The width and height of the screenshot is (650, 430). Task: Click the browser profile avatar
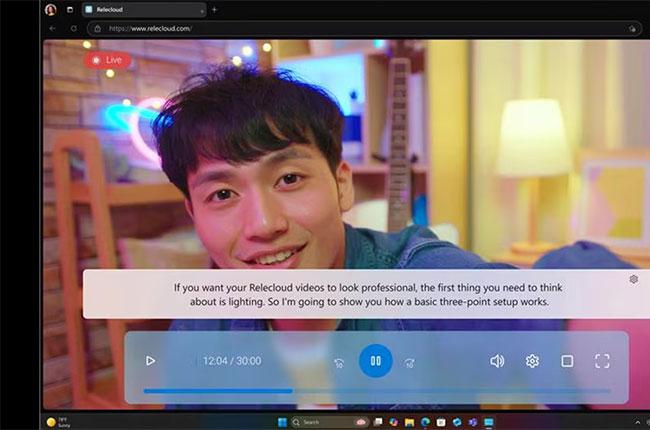point(51,10)
